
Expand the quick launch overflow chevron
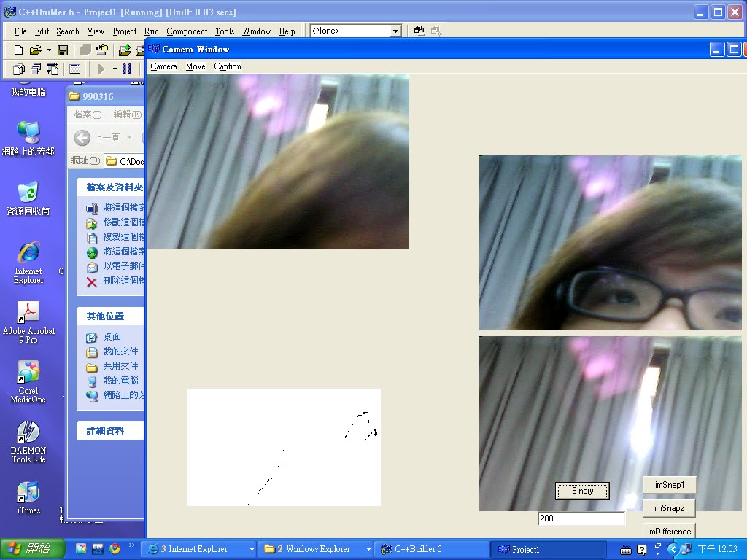(132, 545)
